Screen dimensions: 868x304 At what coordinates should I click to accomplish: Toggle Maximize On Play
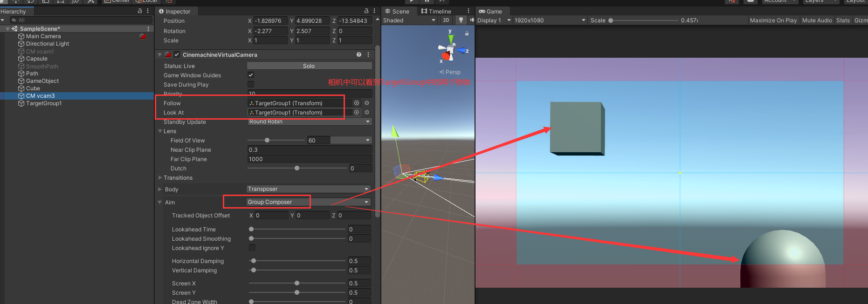[773, 20]
